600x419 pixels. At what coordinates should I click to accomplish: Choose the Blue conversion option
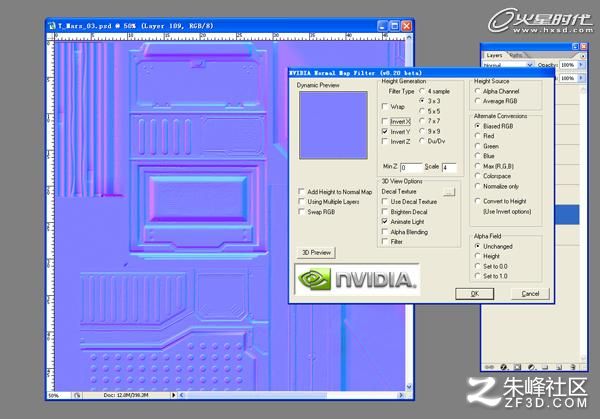pos(477,156)
